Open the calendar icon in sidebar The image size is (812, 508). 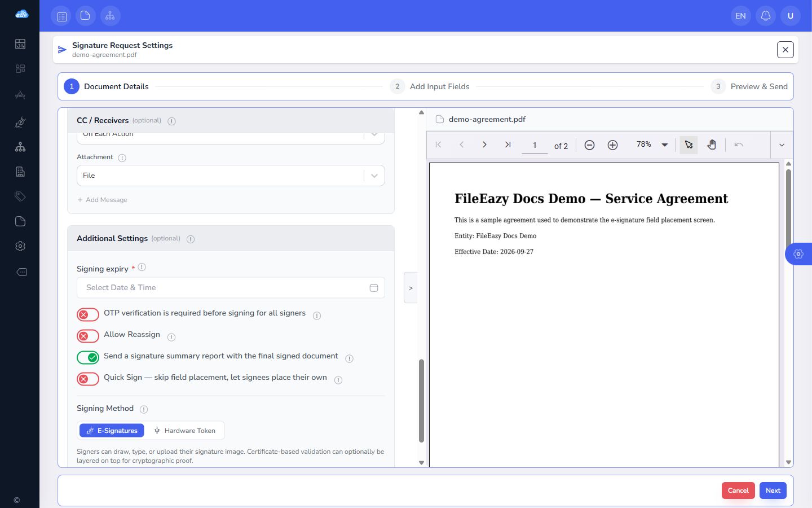20,44
